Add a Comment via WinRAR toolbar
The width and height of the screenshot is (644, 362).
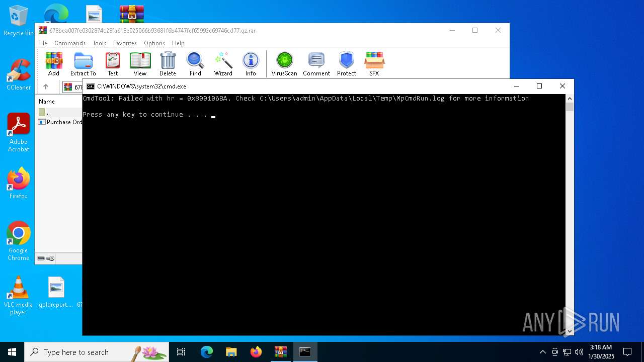click(x=316, y=64)
